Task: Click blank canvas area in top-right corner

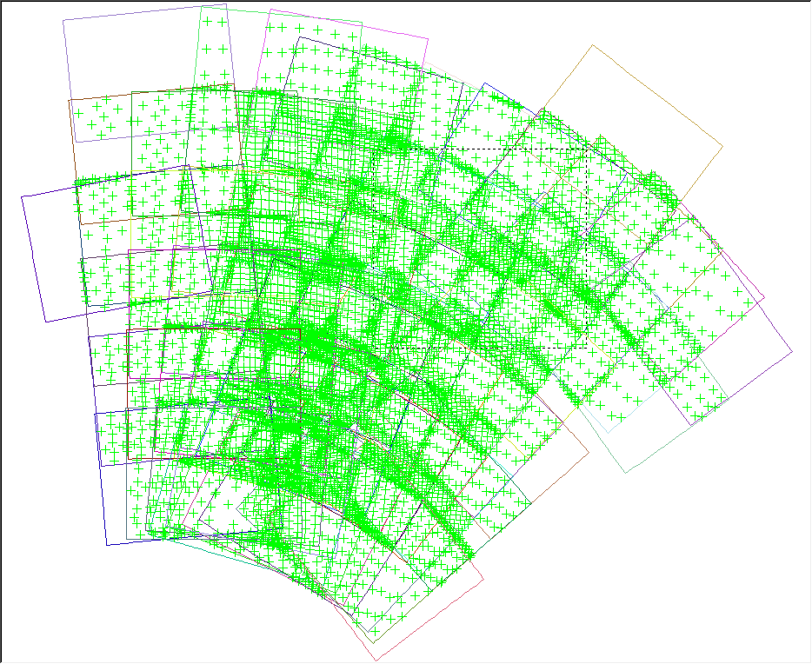Action: [765, 43]
